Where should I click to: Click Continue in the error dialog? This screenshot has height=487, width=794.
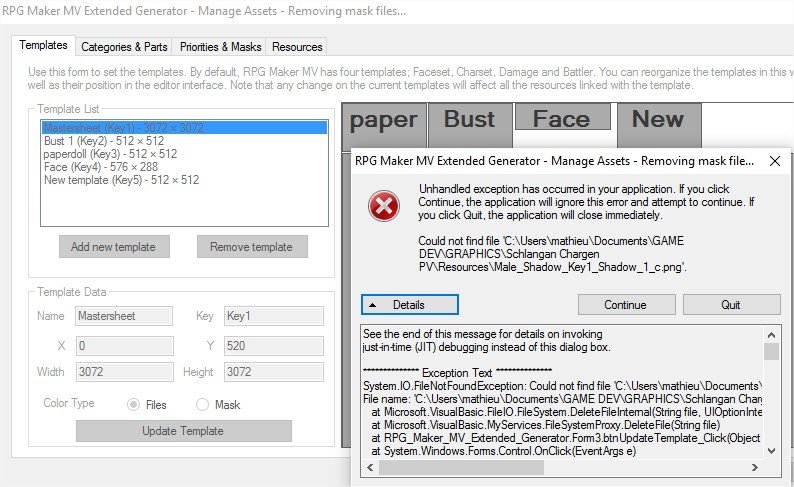(x=626, y=305)
